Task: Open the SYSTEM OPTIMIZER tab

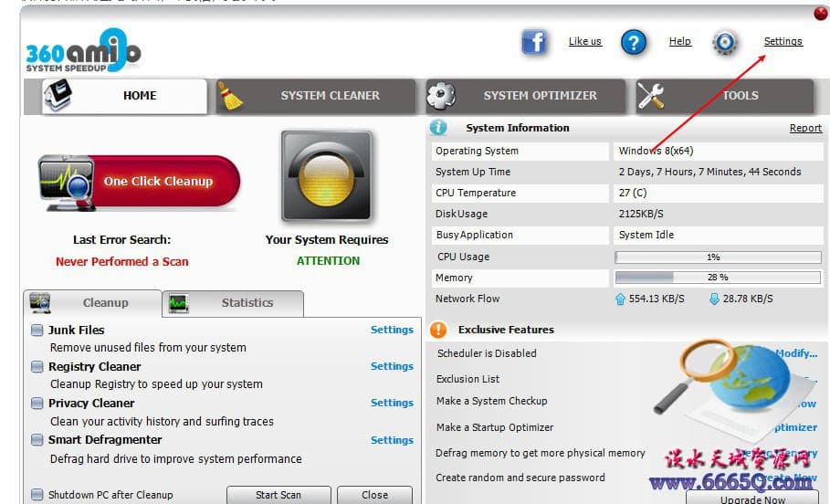Action: click(x=526, y=96)
